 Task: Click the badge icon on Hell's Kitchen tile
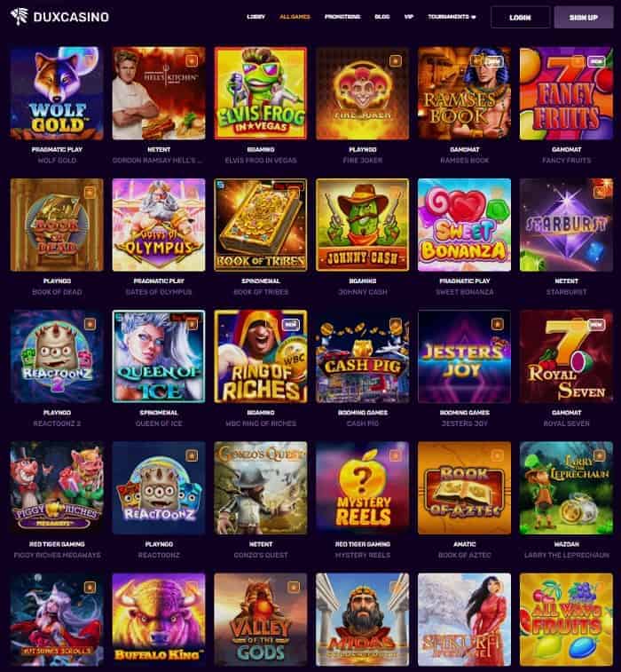(x=192, y=61)
